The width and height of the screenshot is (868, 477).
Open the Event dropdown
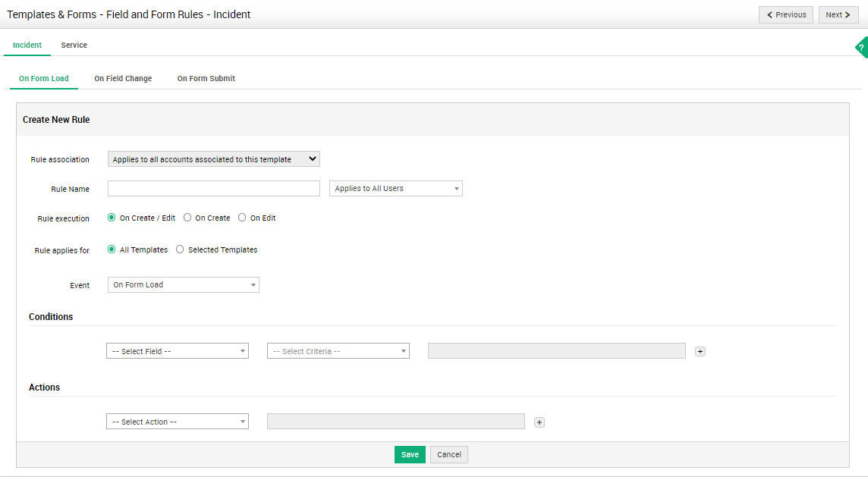click(x=183, y=285)
